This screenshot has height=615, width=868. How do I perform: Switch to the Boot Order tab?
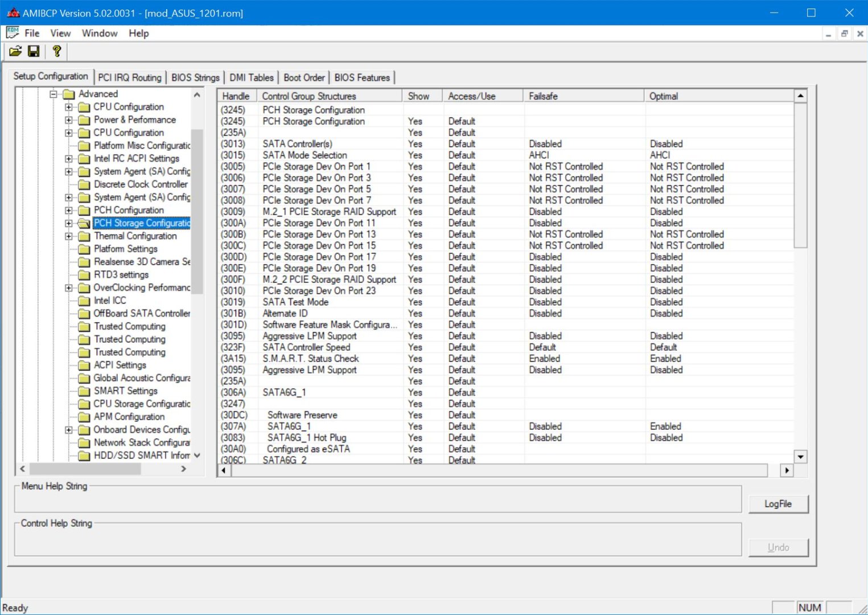[x=304, y=77]
